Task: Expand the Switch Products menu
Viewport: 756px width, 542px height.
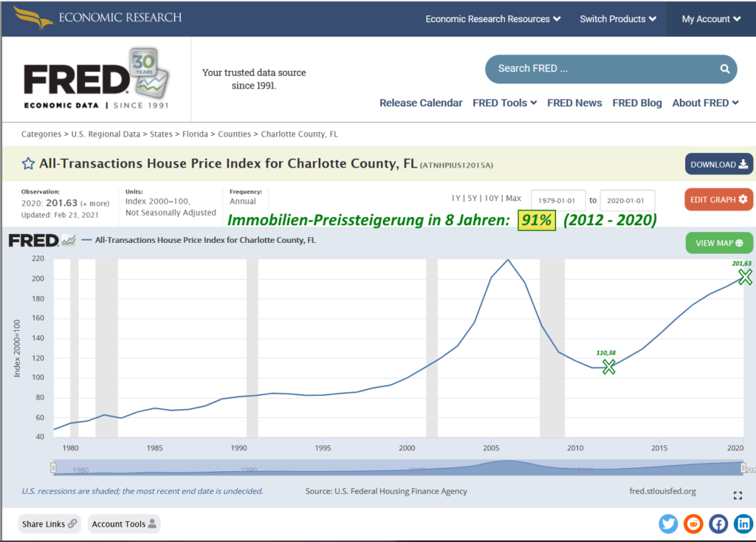Action: point(618,19)
